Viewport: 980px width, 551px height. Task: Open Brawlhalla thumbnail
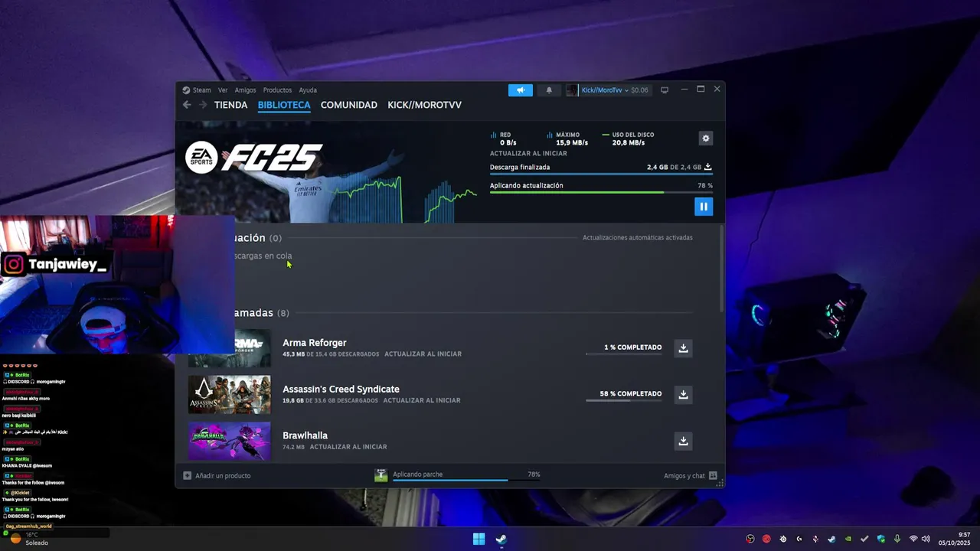(x=229, y=441)
